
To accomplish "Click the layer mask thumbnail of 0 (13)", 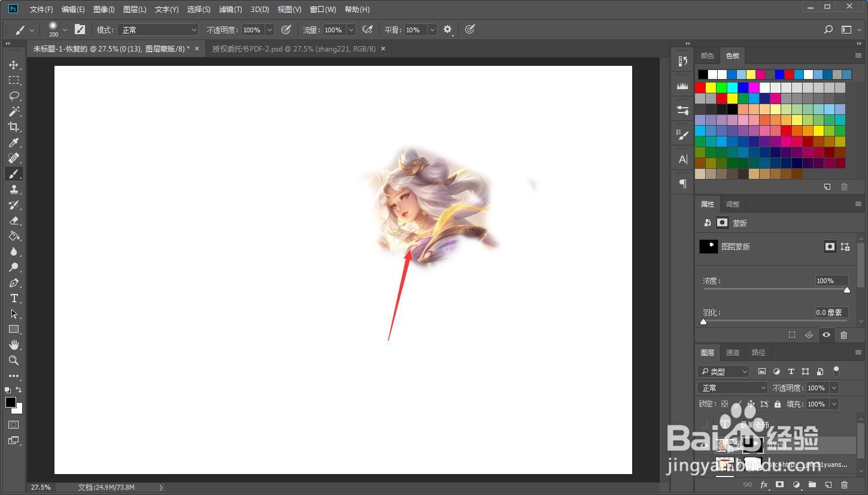I will pyautogui.click(x=752, y=445).
